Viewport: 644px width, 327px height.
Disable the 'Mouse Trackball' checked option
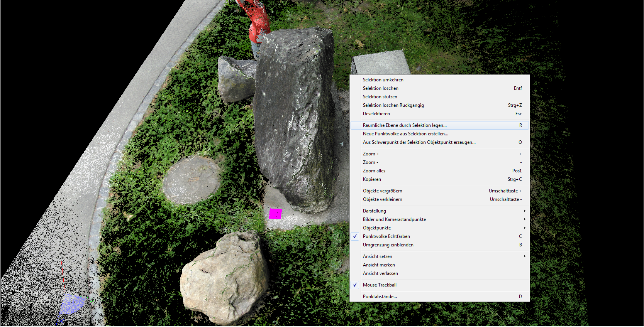click(380, 285)
